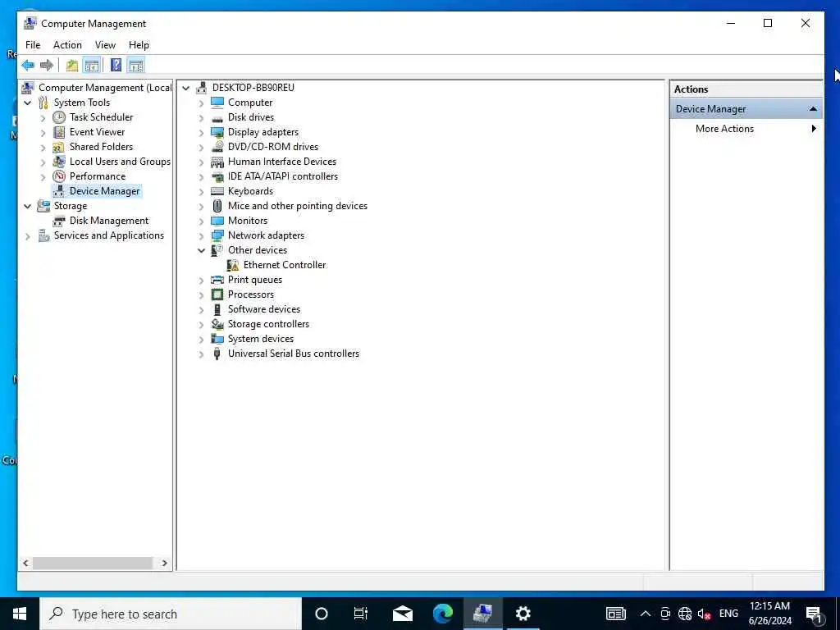This screenshot has height=630, width=840.
Task: Open the Action menu
Action: tap(67, 45)
